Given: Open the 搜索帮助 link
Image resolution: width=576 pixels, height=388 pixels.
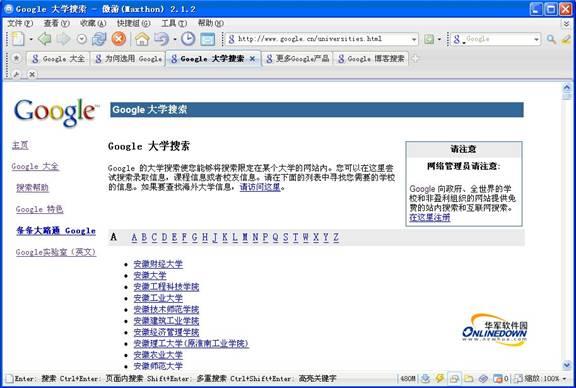Looking at the screenshot, I should (x=32, y=188).
